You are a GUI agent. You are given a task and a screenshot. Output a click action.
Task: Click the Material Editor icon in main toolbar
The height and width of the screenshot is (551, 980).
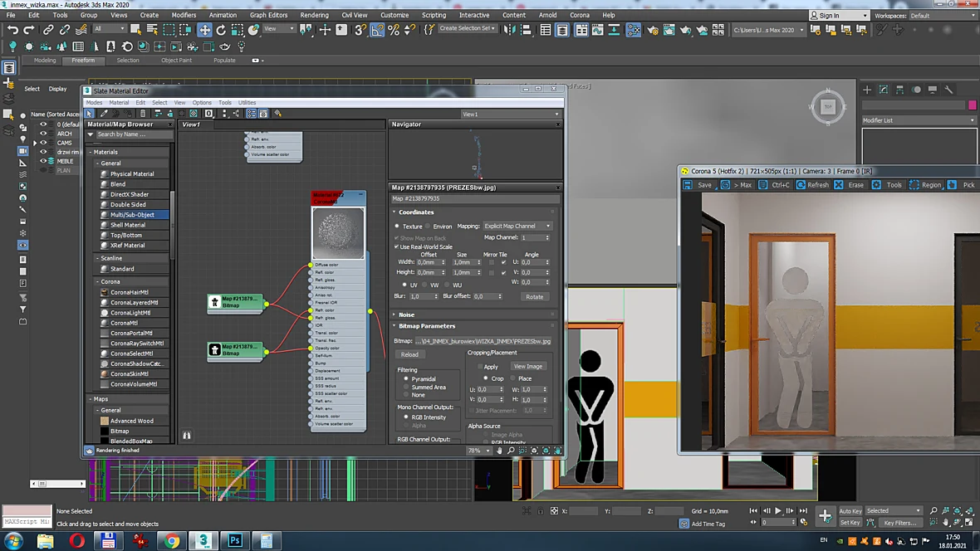pos(633,29)
